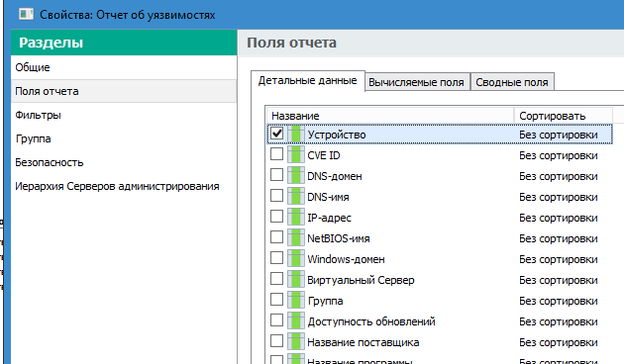Click the field icon next to Доступность обновлений
624x364 pixels.
[296, 320]
